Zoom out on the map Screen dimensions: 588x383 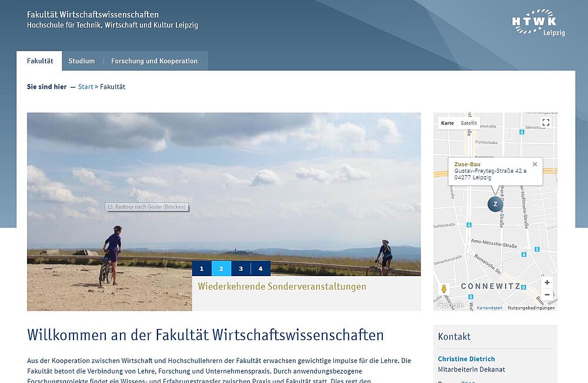(547, 295)
